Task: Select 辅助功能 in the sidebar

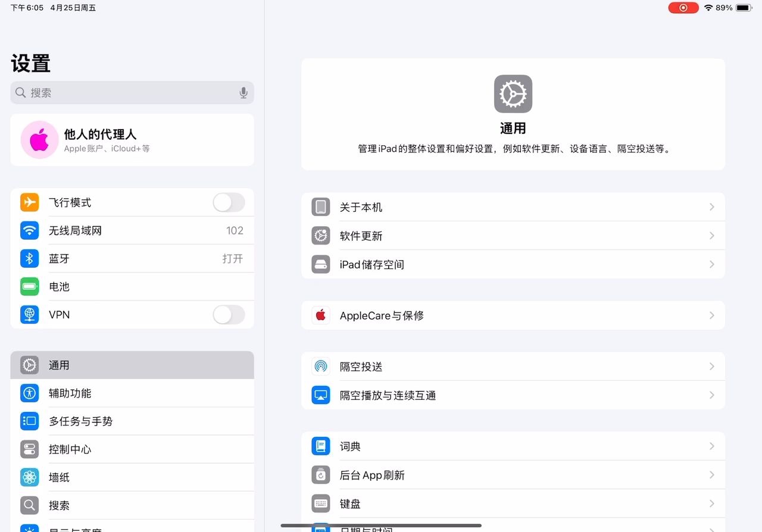Action: click(70, 393)
